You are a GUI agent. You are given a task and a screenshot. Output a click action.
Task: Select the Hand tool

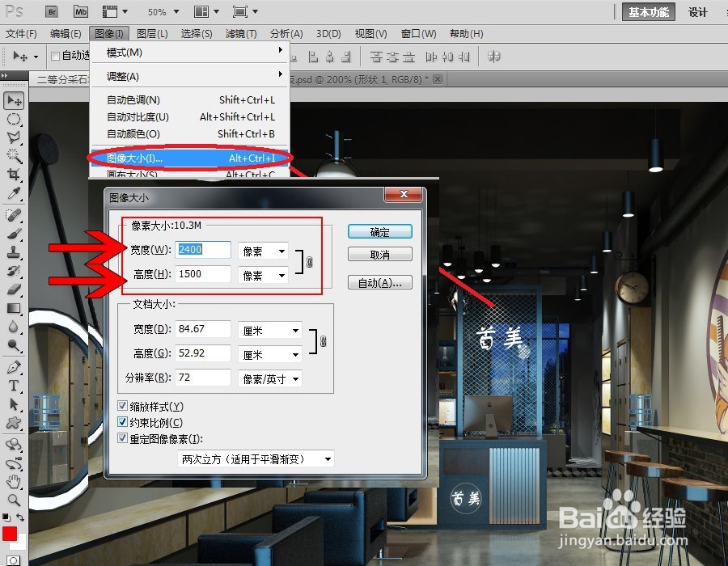point(14,482)
